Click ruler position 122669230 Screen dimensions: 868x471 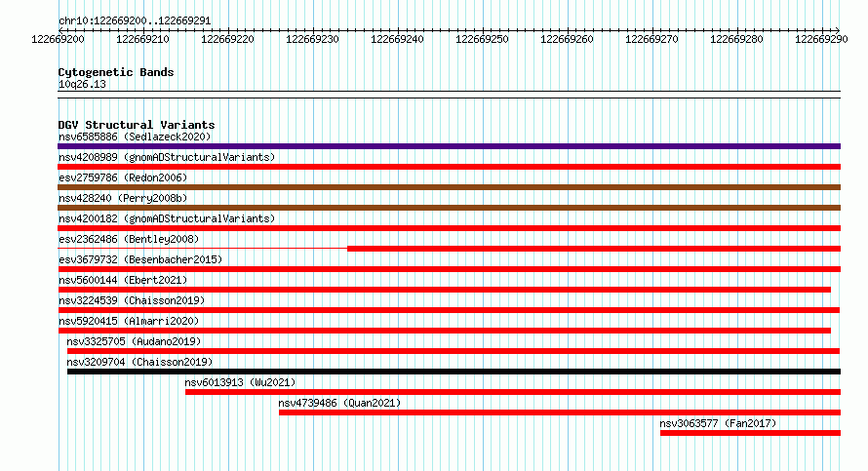(x=312, y=39)
